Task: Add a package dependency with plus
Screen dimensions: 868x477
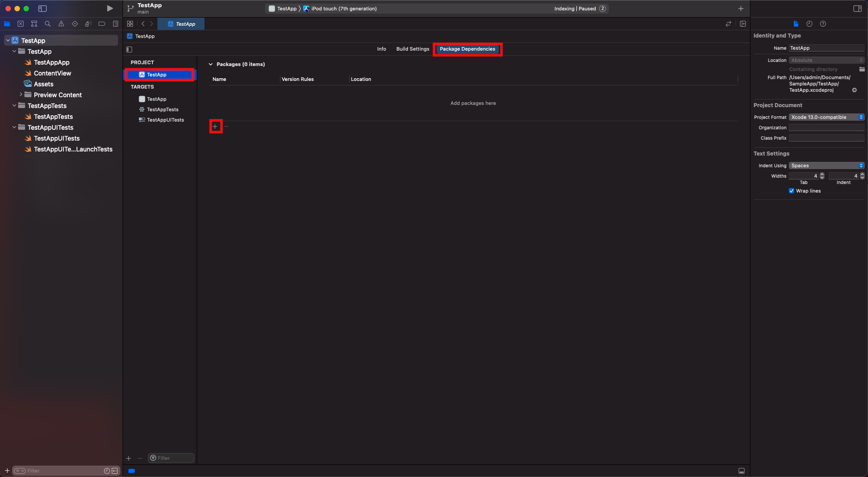Action: pos(215,127)
